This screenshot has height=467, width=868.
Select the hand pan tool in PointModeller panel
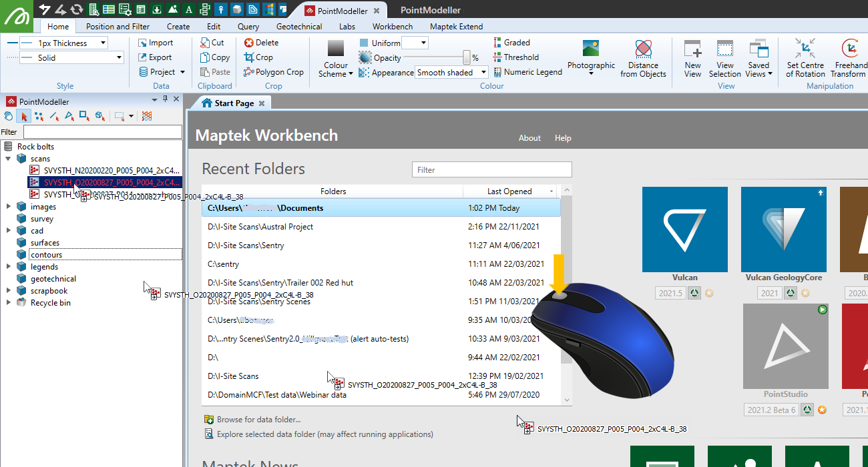pyautogui.click(x=9, y=116)
